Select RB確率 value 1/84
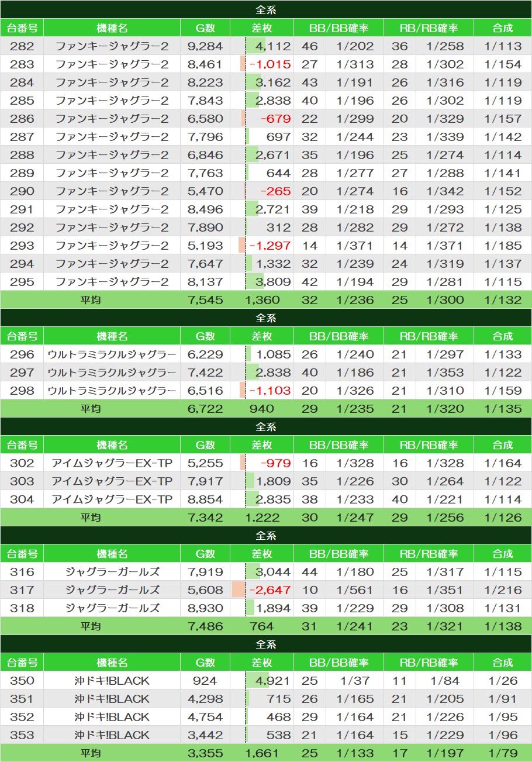532x762 pixels. 445,681
